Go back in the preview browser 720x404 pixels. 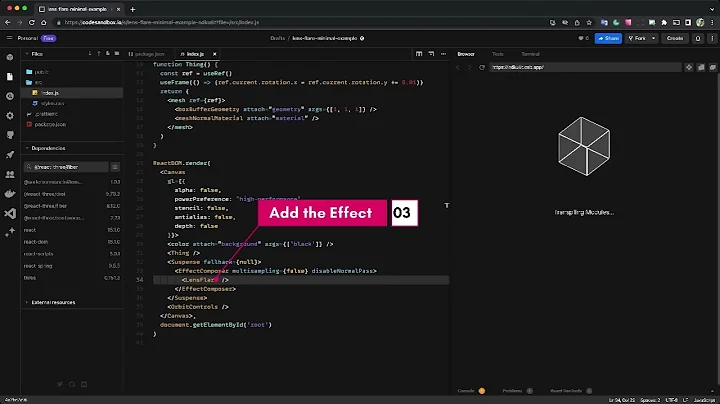tap(458, 67)
